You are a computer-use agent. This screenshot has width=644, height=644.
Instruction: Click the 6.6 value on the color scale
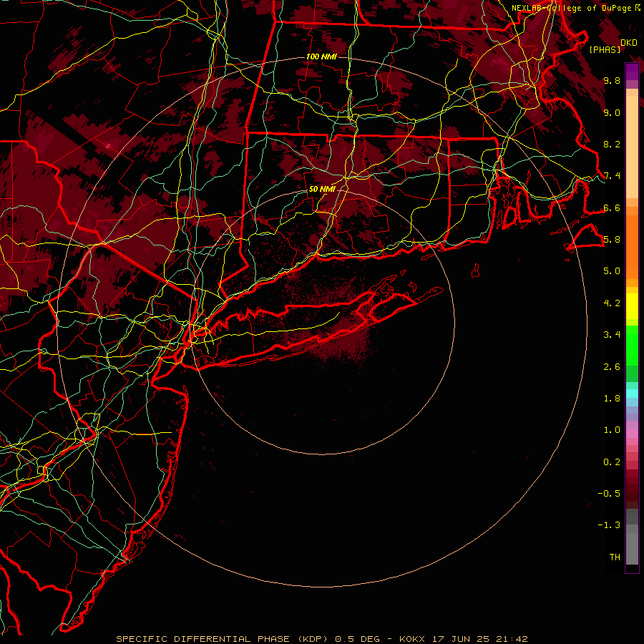tap(612, 208)
